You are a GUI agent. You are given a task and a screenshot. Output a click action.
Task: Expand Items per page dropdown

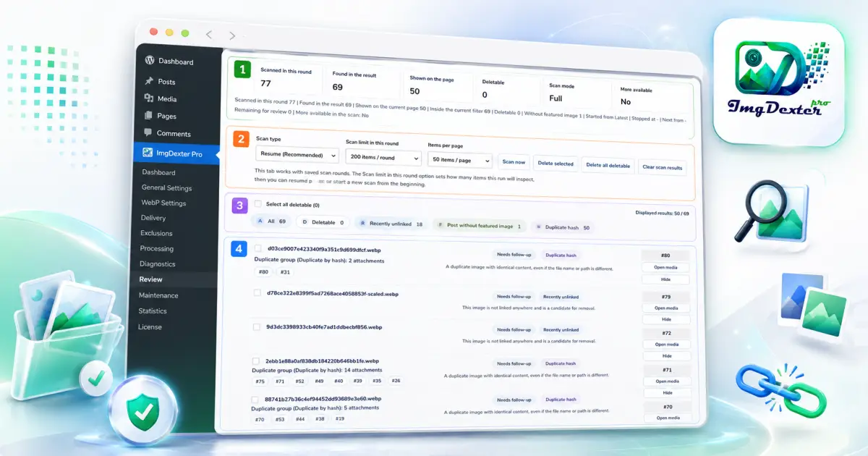coord(460,160)
